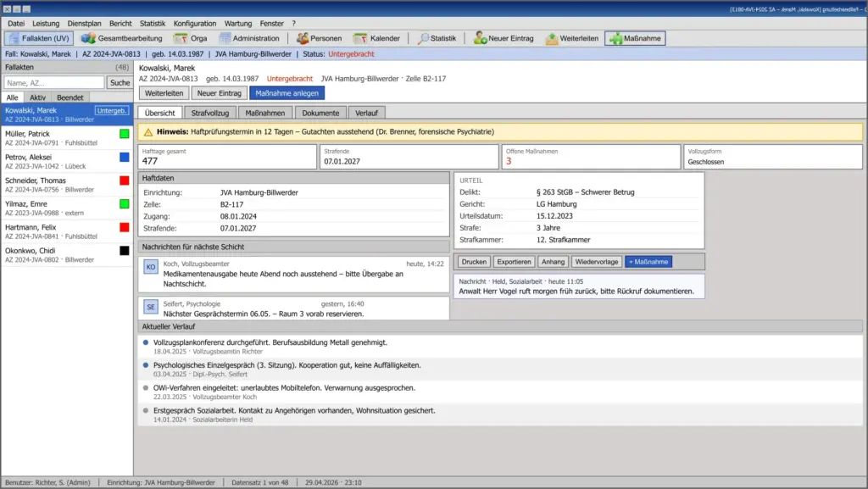Select Yilmaz, Emre in case list
Viewport: 868px width, 489px height.
point(67,208)
